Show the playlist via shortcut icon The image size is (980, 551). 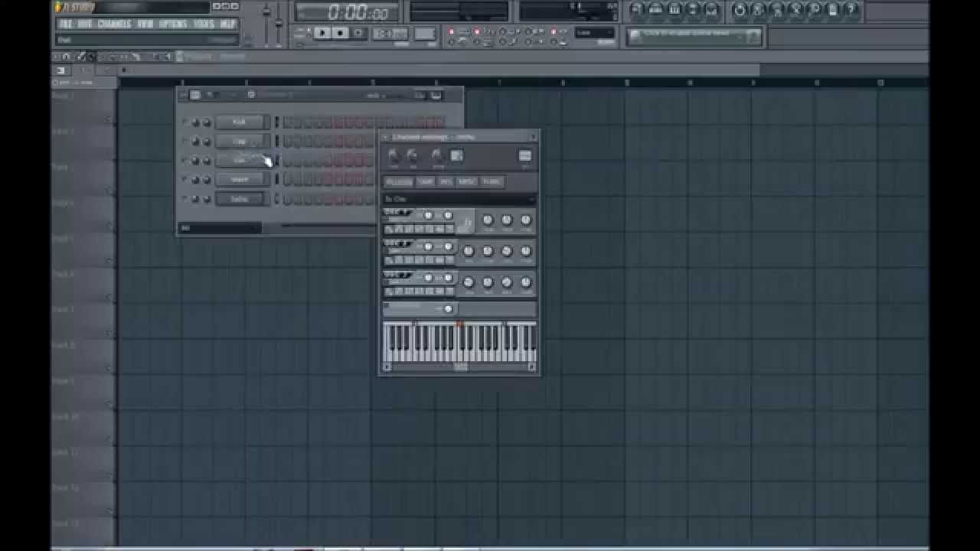click(x=637, y=10)
